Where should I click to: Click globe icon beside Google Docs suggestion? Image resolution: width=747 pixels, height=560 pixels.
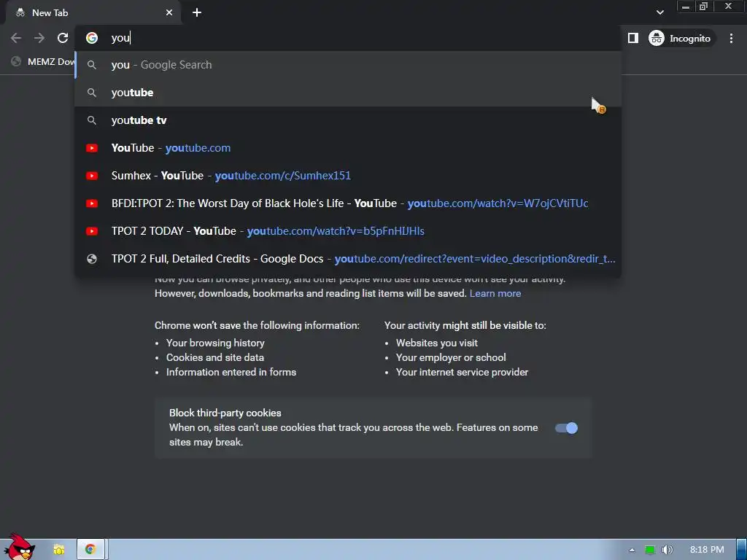pos(92,259)
